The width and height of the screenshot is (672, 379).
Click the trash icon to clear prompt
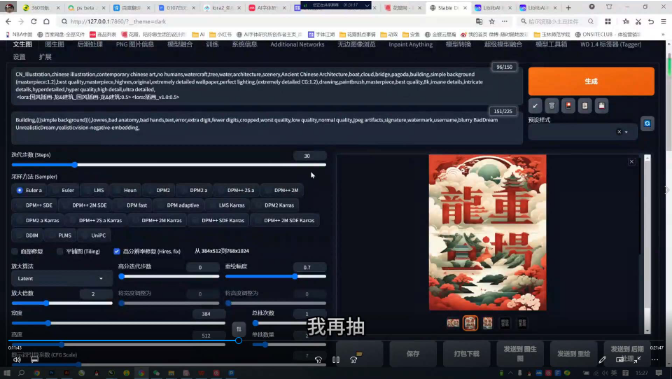[x=552, y=105]
